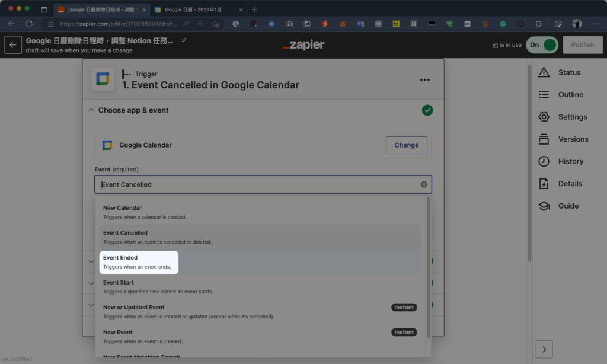This screenshot has height=364, width=607.
Task: Select the Event Cancelled trigger option
Action: [x=260, y=237]
